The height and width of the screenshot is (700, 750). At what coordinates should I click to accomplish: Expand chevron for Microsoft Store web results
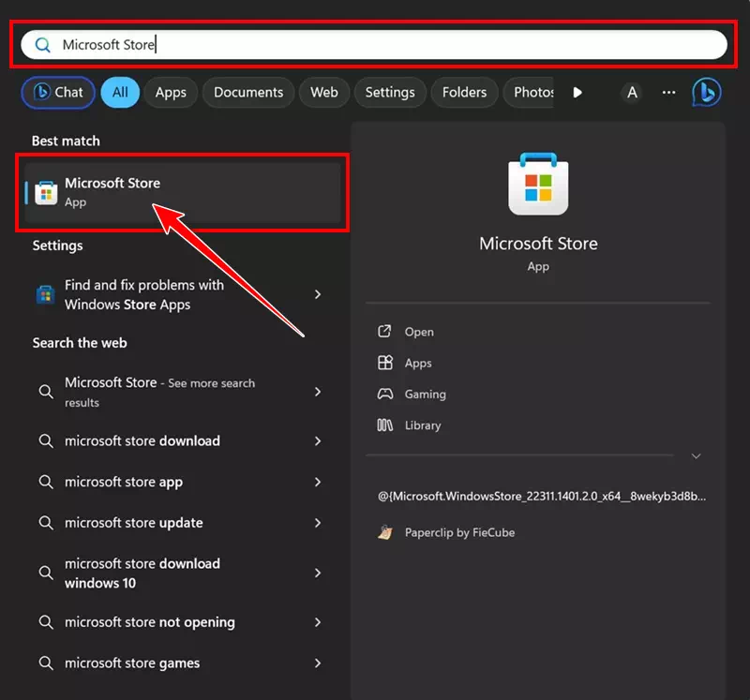(318, 392)
